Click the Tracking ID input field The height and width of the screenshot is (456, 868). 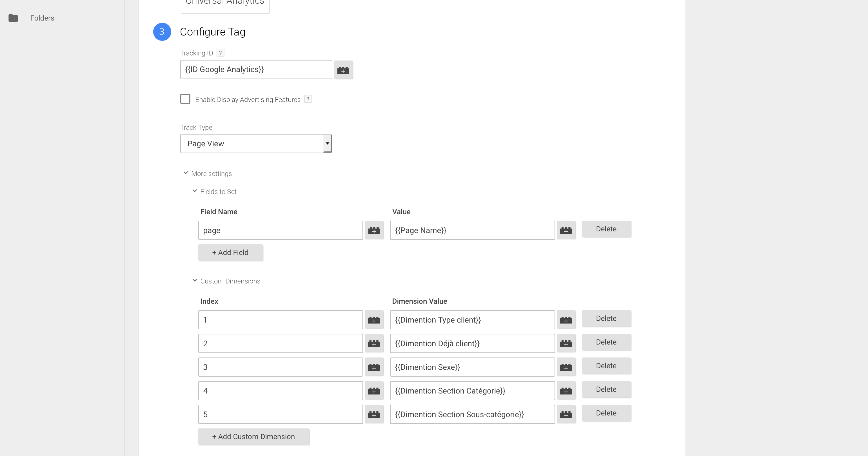tap(256, 70)
